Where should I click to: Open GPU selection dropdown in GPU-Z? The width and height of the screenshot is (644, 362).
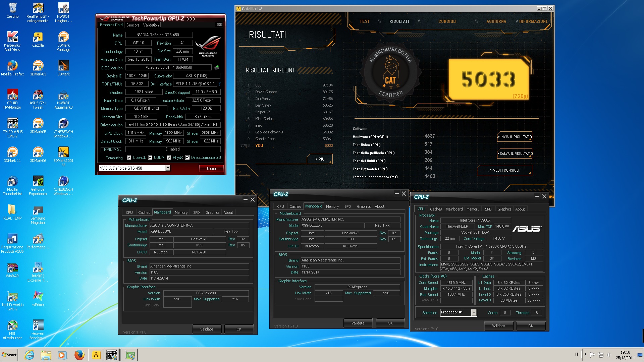pos(168,168)
